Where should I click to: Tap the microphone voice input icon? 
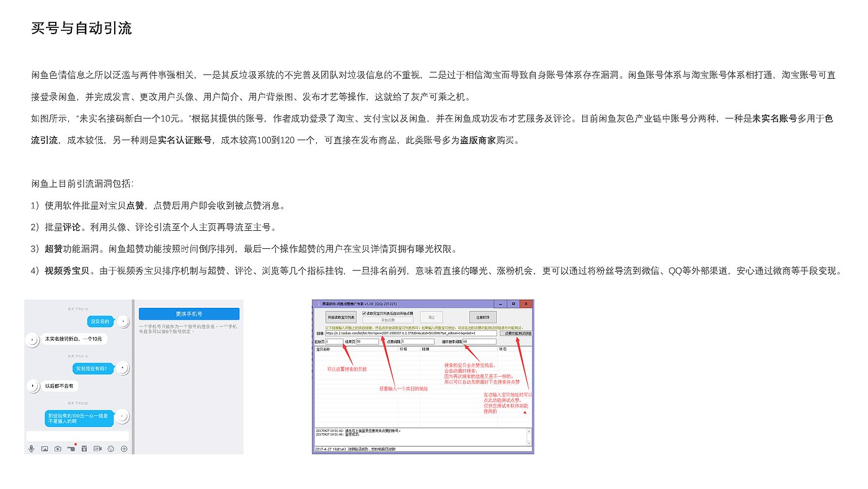(x=31, y=448)
